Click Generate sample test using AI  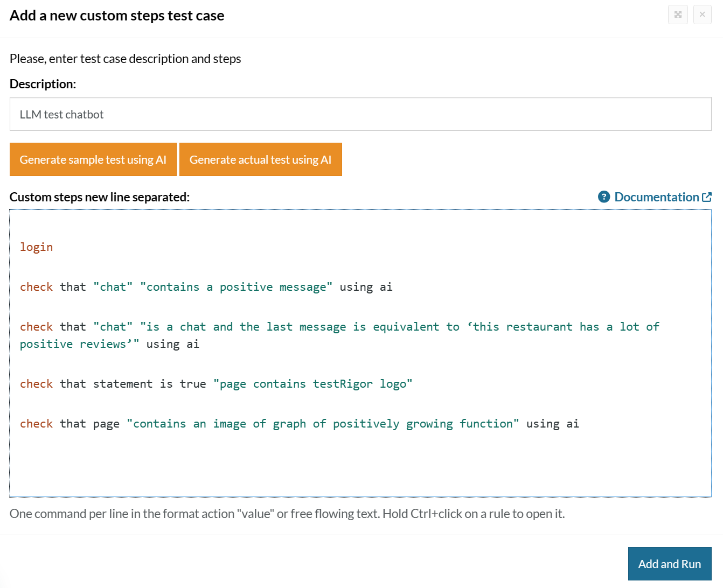point(93,159)
